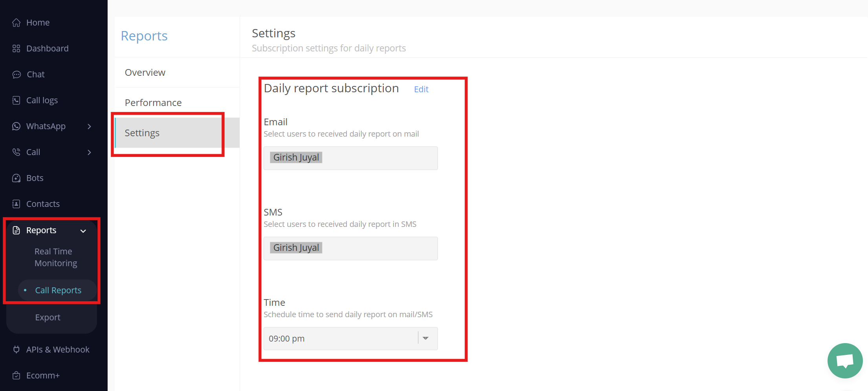The height and width of the screenshot is (391, 868).
Task: Click the Chat bubble icon
Action: coord(16,75)
